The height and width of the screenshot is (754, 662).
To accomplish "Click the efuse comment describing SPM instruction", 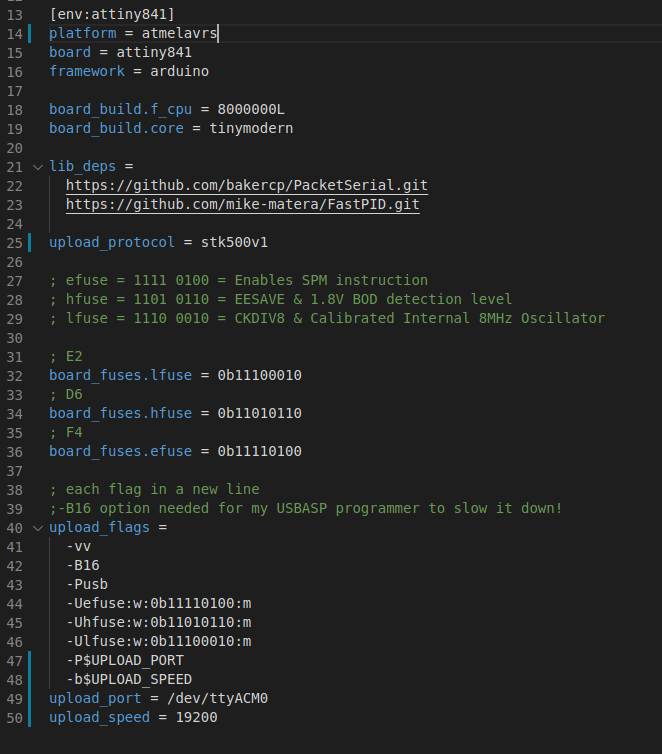I will point(238,280).
